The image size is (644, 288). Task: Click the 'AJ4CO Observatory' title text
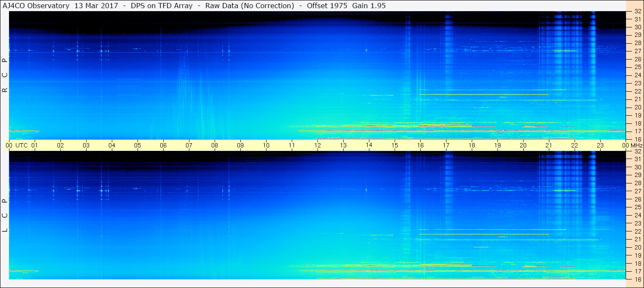pyautogui.click(x=36, y=6)
